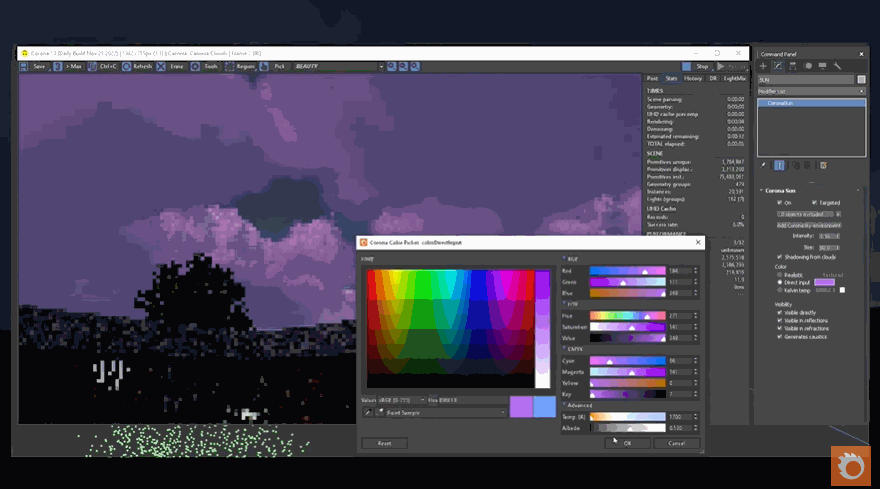The image size is (880, 489).
Task: Open the Utilities wrench icon in Command Panel
Action: click(x=837, y=66)
